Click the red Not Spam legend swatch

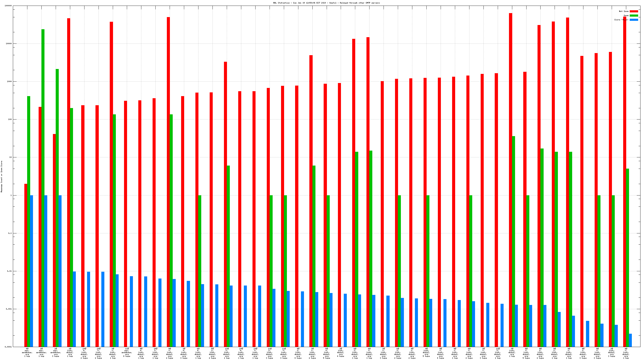coord(634,11)
